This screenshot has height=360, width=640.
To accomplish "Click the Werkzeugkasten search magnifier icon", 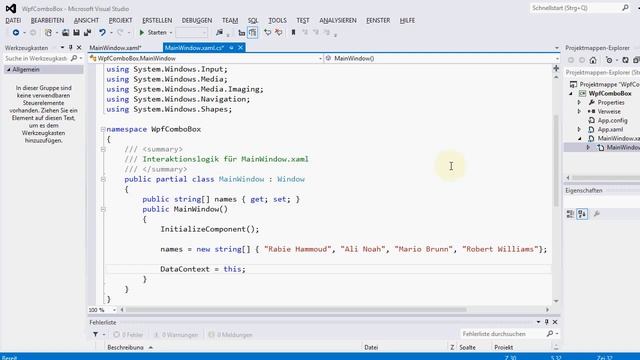I will (x=74, y=58).
